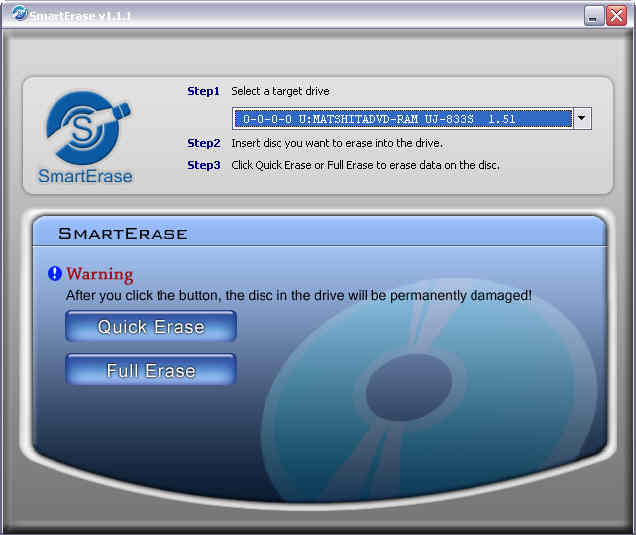Click the blue warning exclamation icon
This screenshot has height=535, width=636.
click(x=55, y=274)
